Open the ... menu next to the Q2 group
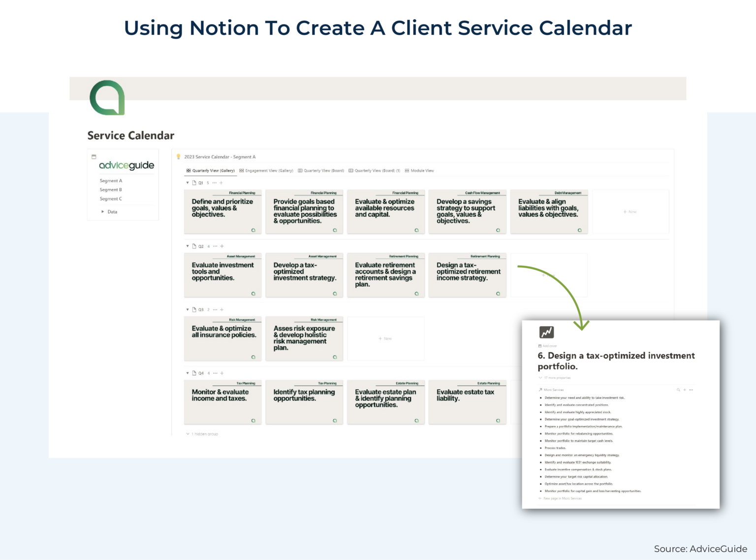 [215, 246]
